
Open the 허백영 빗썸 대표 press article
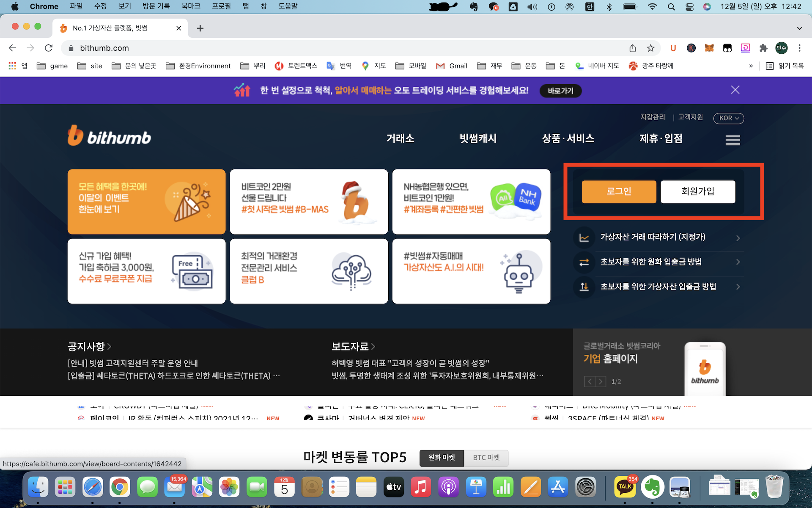(x=410, y=363)
